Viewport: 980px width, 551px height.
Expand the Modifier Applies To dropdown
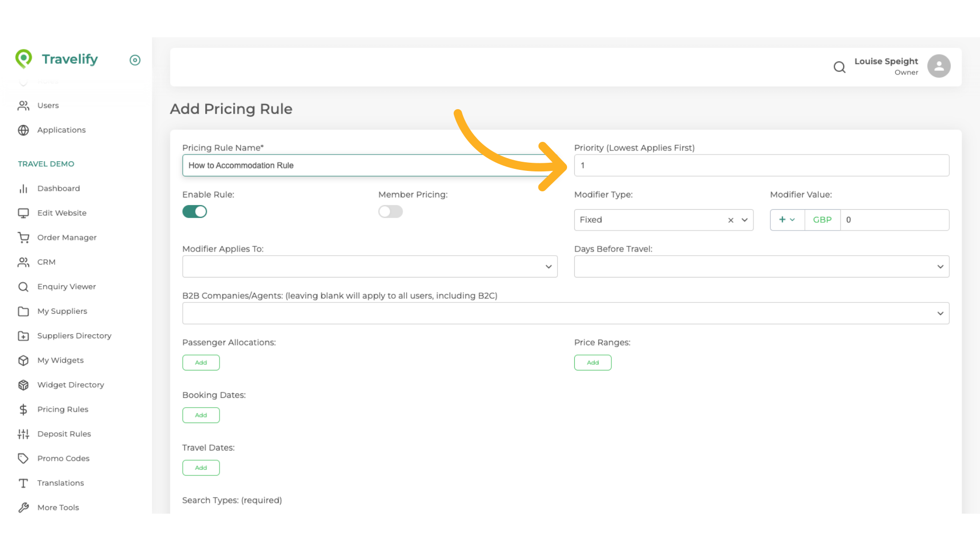370,266
